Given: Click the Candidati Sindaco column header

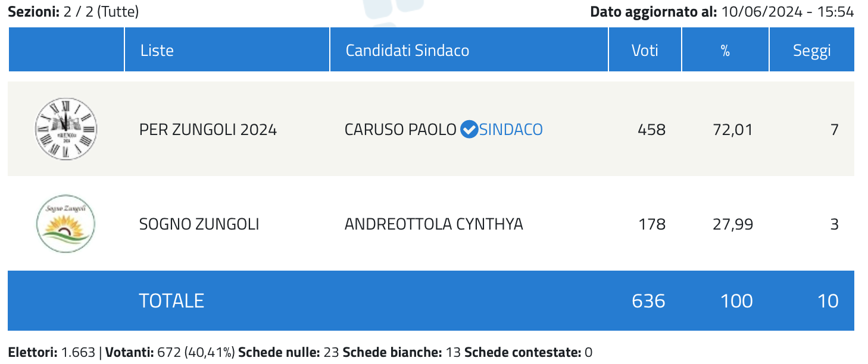Looking at the screenshot, I should [x=407, y=50].
